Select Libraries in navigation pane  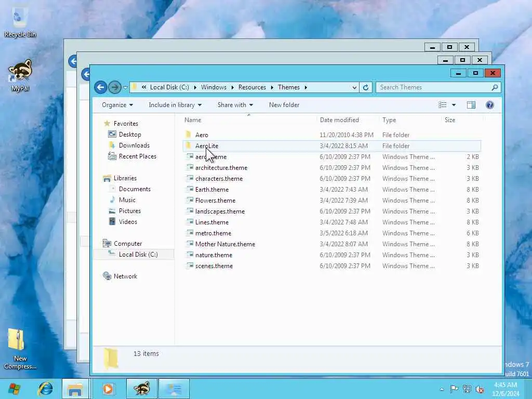tap(125, 178)
